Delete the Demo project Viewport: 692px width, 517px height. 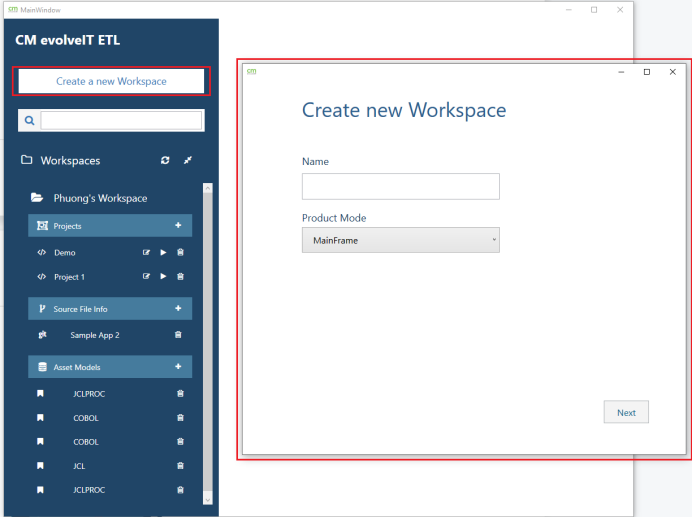(x=181, y=253)
